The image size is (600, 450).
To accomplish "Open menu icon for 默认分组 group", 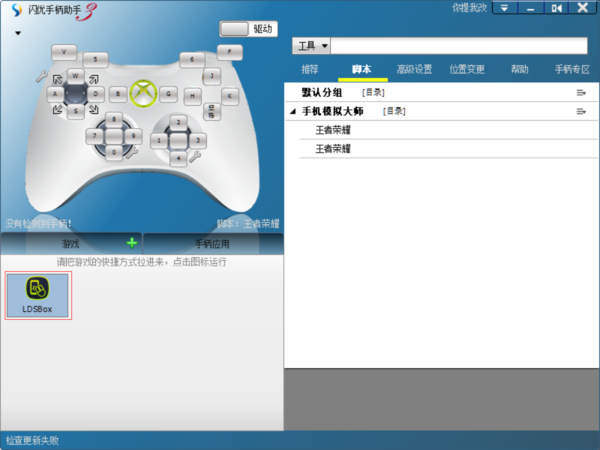I will (580, 92).
